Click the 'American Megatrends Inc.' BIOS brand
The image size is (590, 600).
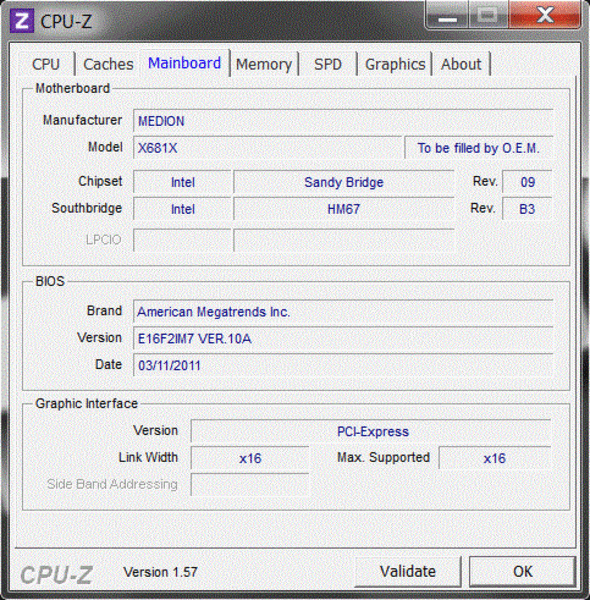tap(343, 311)
